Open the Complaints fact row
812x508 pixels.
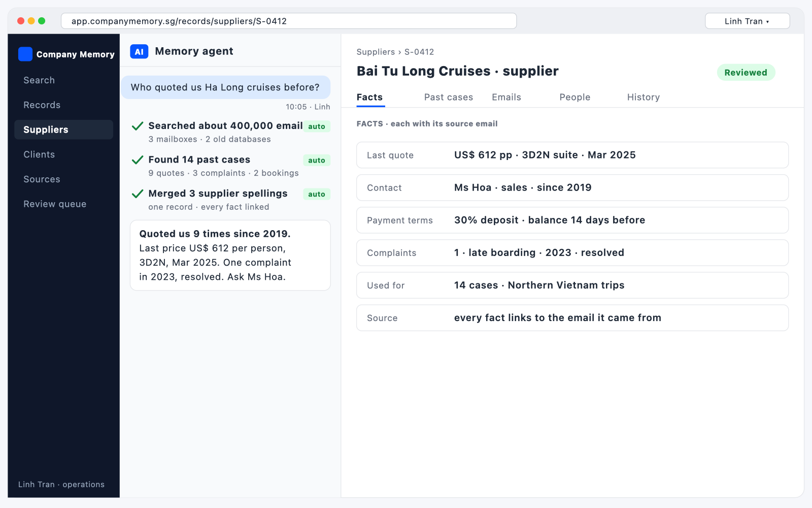tap(572, 252)
